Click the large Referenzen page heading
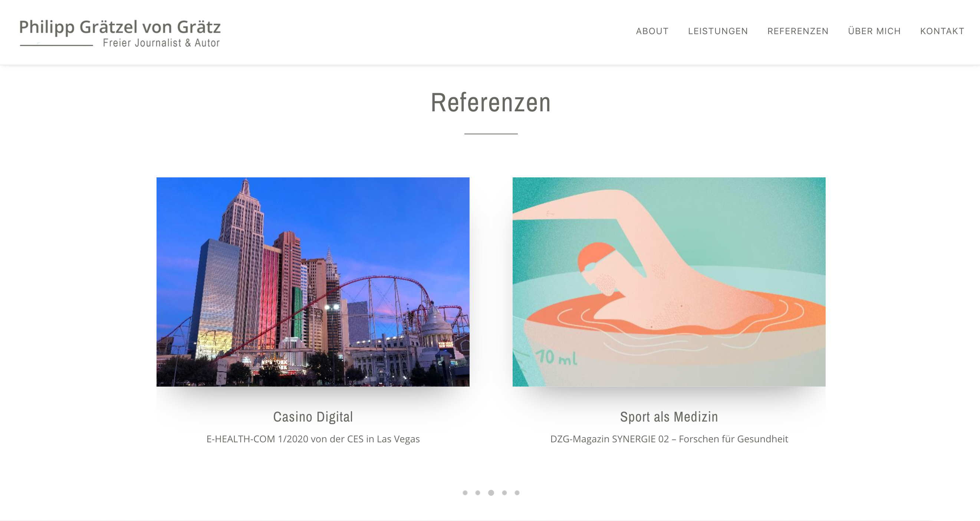The image size is (980, 521). pos(491,102)
